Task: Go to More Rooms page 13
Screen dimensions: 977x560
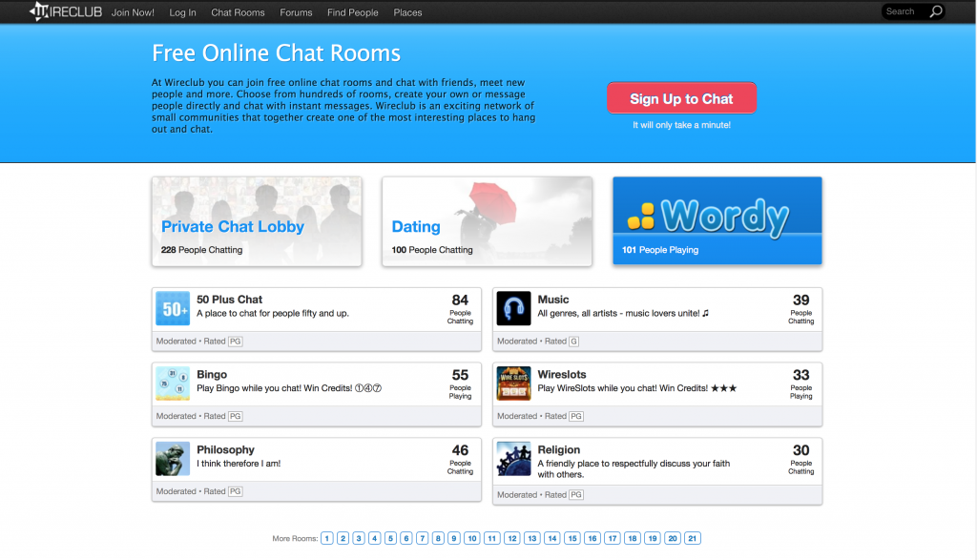Action: pos(532,538)
